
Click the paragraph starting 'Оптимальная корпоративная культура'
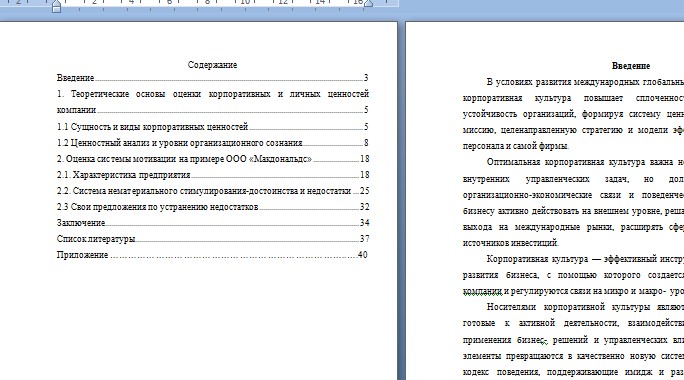573,202
